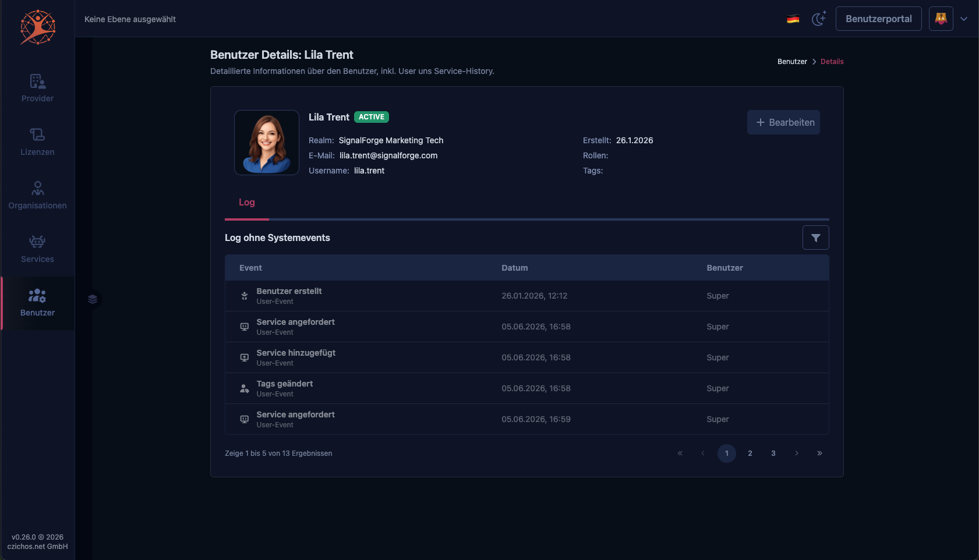Select Tags geändert event text

tap(285, 384)
